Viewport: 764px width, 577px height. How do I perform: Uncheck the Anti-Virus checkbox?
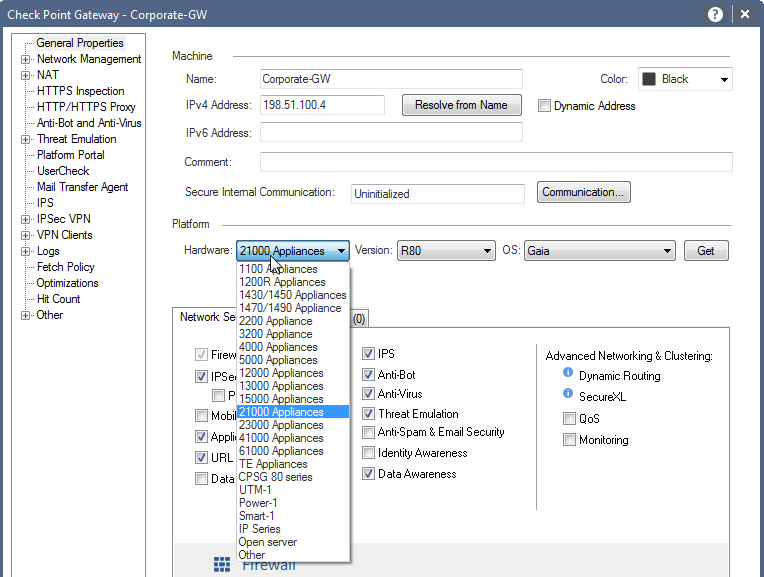pyautogui.click(x=368, y=394)
